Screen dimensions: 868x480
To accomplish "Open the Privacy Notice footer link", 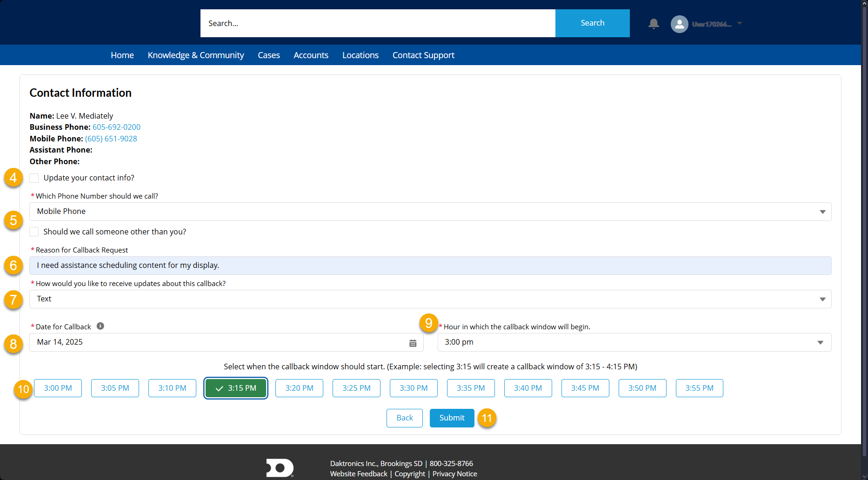I will [x=454, y=473].
